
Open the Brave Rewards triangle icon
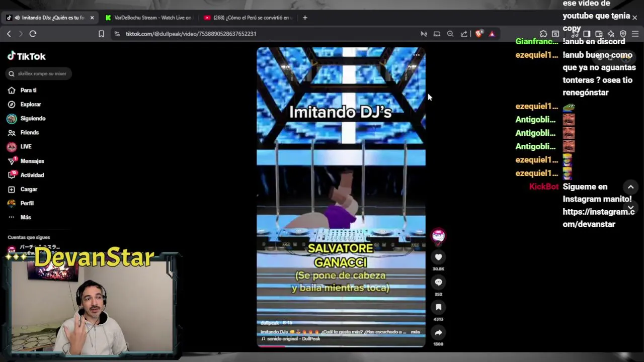(492, 34)
